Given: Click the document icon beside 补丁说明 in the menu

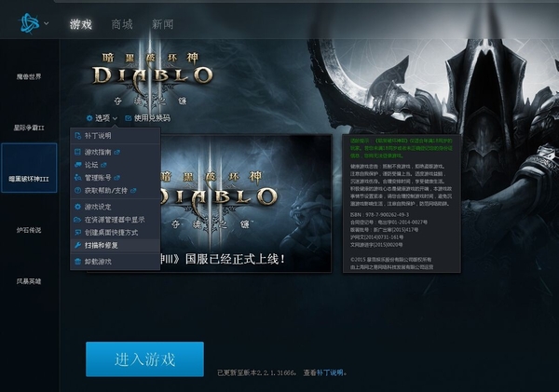Looking at the screenshot, I should pos(77,136).
